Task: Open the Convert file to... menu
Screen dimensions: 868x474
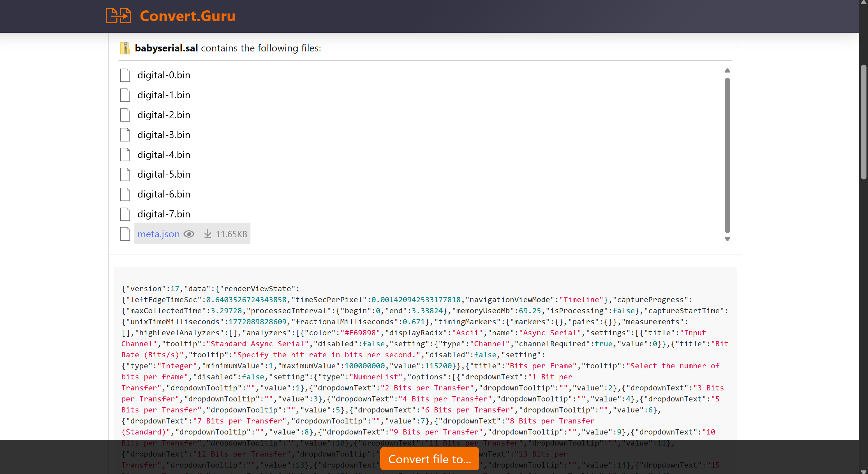Action: tap(429, 459)
